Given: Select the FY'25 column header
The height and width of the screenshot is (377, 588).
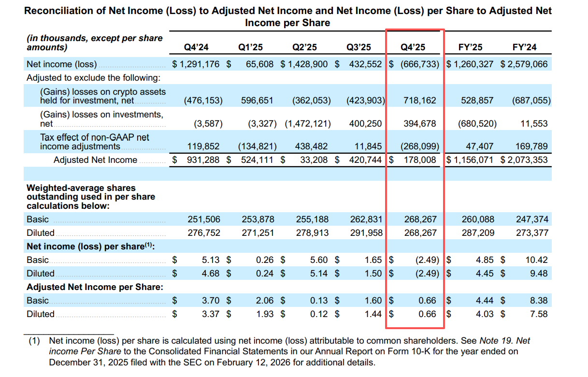Looking at the screenshot, I should tap(470, 47).
